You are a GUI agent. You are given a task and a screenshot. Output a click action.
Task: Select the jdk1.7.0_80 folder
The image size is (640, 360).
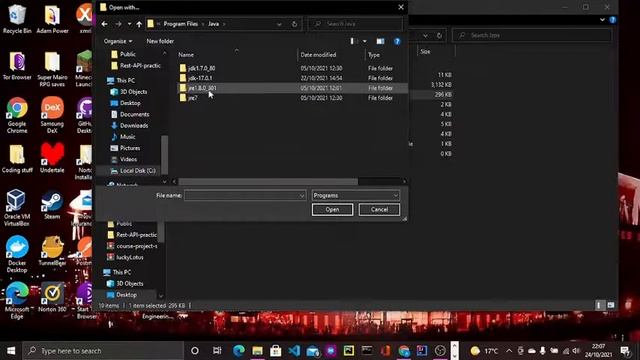(x=202, y=68)
